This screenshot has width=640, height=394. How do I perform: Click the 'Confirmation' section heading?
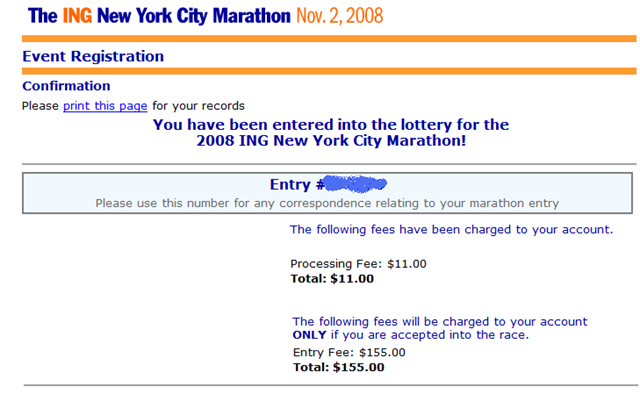[x=66, y=86]
